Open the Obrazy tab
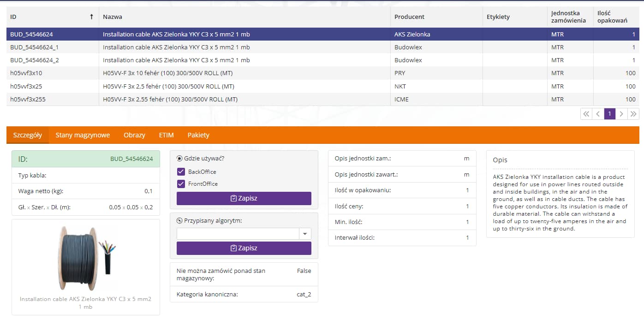Viewport: 644px width, 319px height. [x=134, y=135]
